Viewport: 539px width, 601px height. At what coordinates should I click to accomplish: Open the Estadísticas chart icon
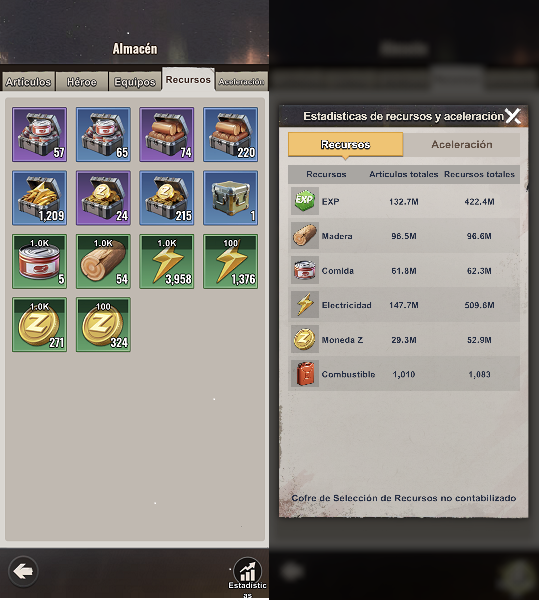click(247, 571)
